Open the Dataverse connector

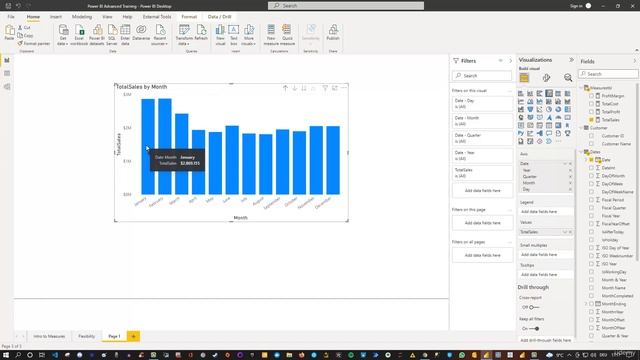click(x=141, y=33)
